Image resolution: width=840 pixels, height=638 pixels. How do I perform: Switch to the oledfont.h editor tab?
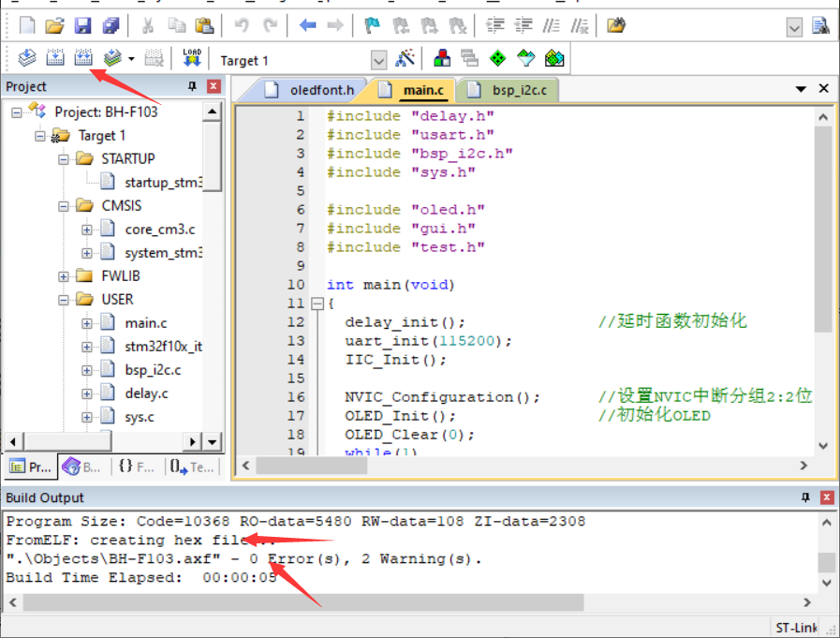coord(313,90)
